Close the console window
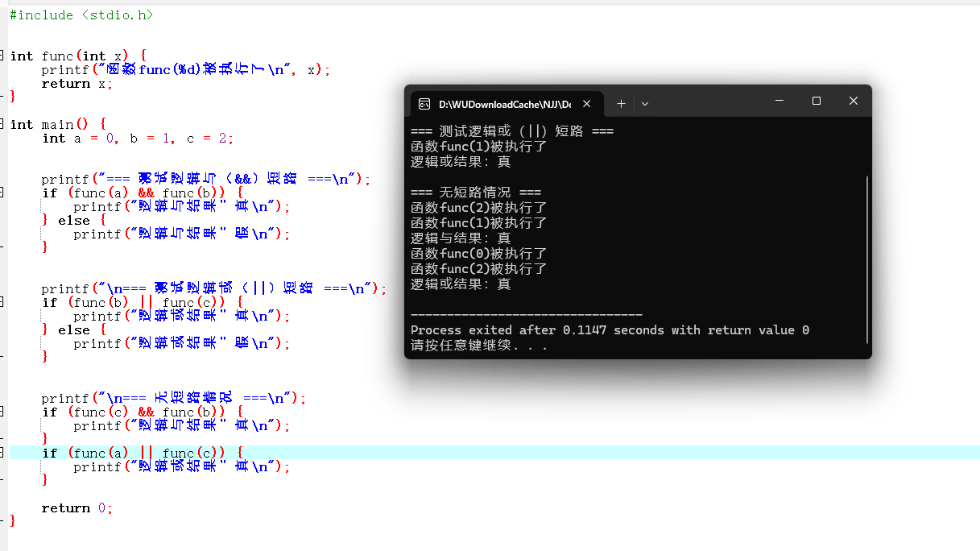The image size is (980, 551). [854, 101]
